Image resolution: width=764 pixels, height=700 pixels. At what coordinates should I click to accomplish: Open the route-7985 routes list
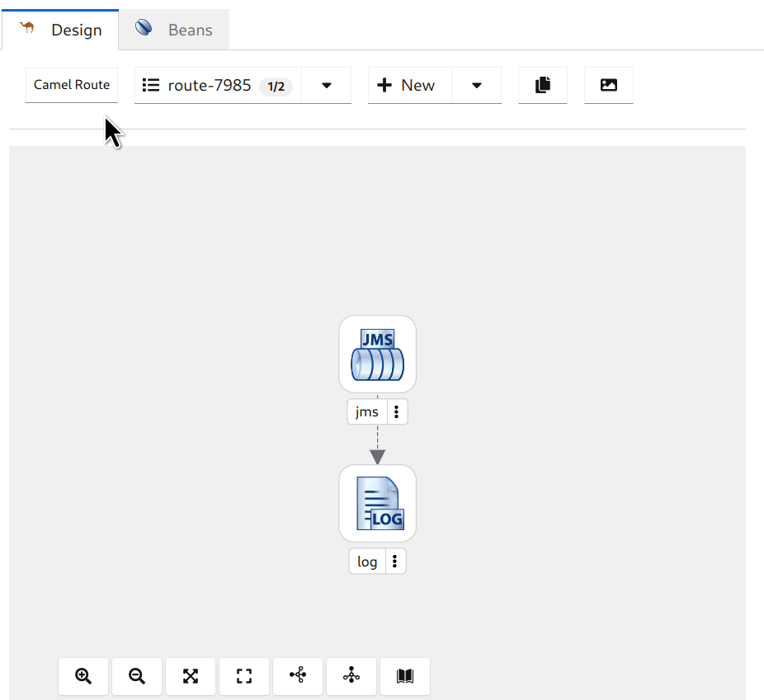click(x=218, y=85)
